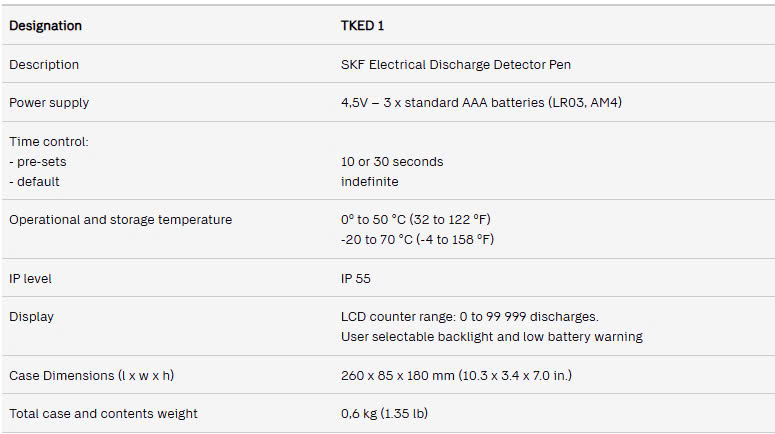Select the IP 55 value

[x=356, y=278]
